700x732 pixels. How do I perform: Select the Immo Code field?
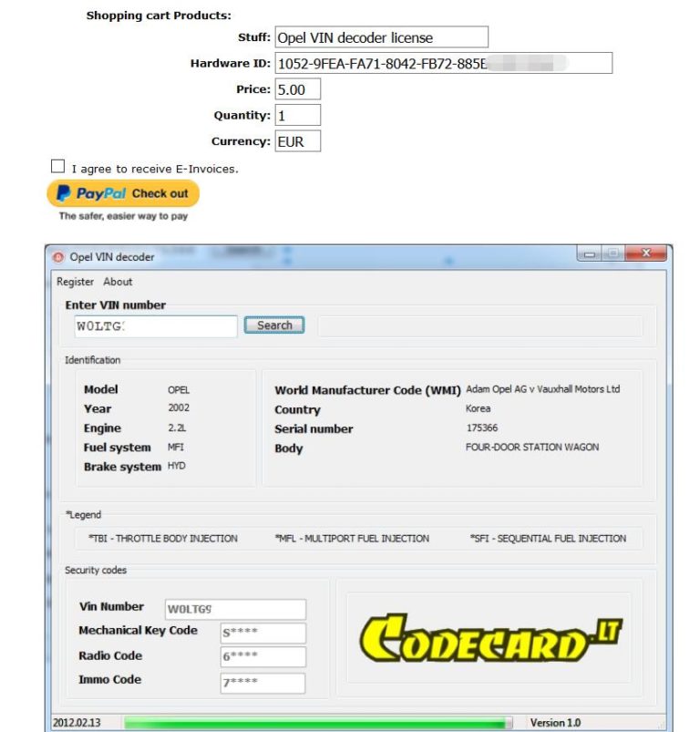tap(263, 683)
